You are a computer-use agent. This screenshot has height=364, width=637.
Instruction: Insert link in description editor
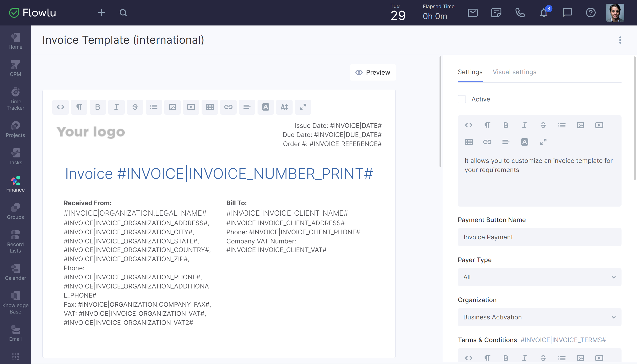487,142
